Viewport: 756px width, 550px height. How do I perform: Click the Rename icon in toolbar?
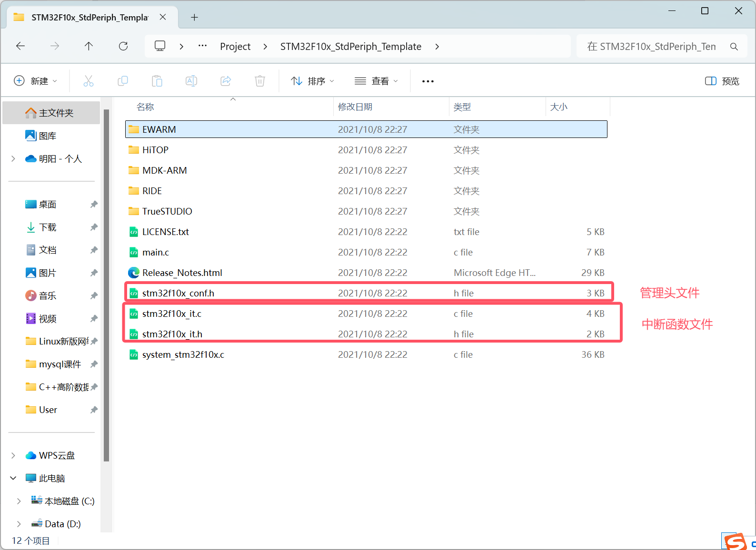pyautogui.click(x=191, y=81)
